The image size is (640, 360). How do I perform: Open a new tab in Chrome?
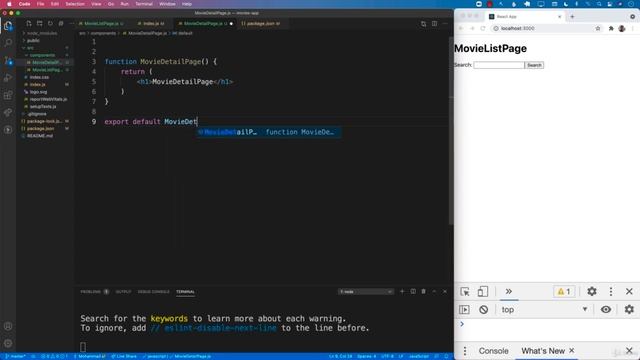pos(572,16)
